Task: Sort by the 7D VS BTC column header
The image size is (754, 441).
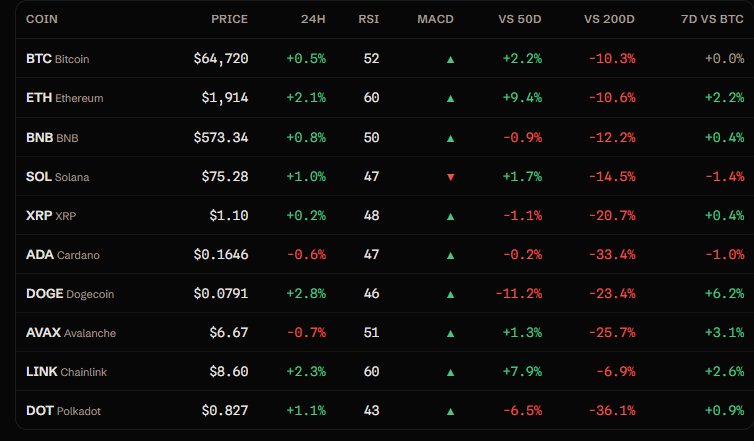Action: coord(712,19)
